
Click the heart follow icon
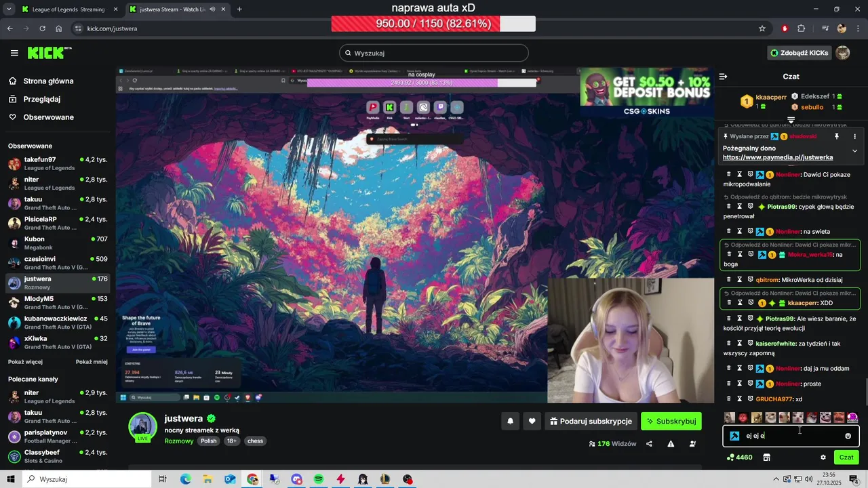532,421
